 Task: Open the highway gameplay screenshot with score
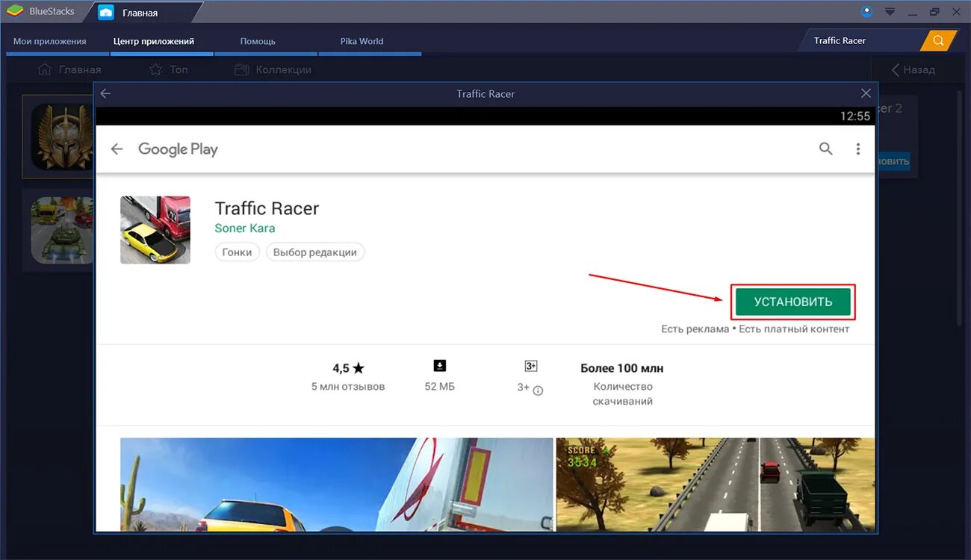pyautogui.click(x=715, y=485)
